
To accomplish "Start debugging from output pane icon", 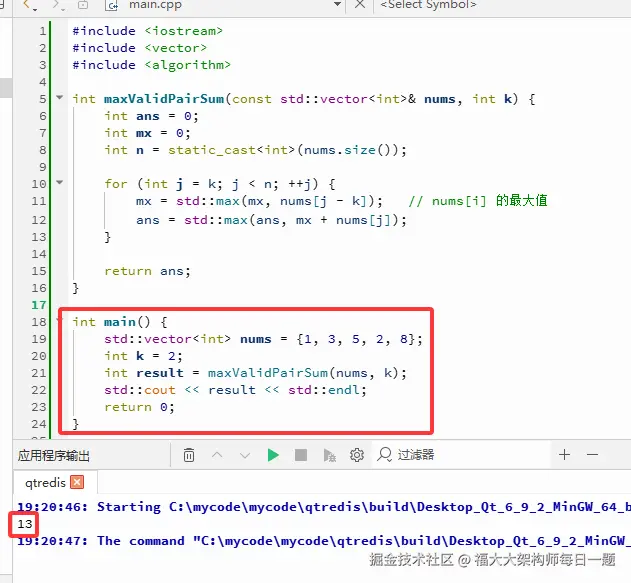I will [x=330, y=455].
